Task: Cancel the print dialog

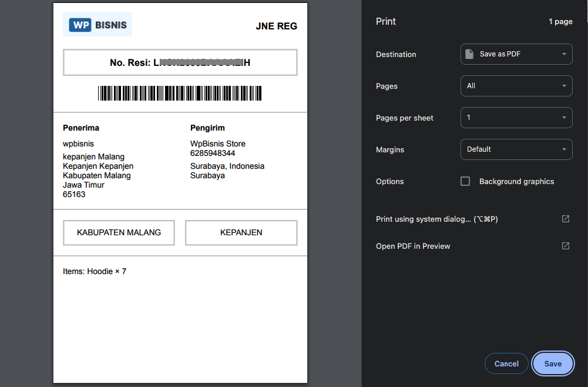Action: [506, 363]
